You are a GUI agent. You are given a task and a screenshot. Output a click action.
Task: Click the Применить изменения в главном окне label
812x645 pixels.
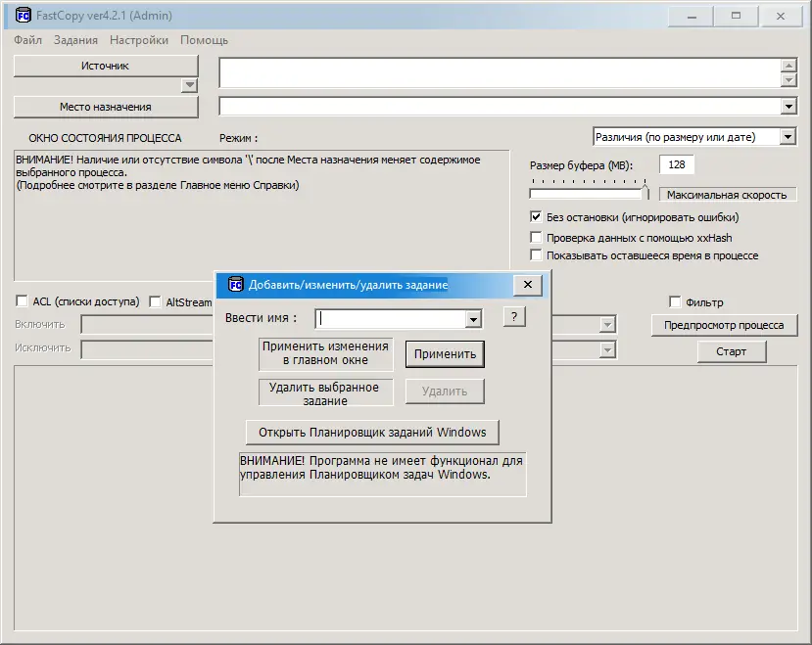[x=326, y=354]
